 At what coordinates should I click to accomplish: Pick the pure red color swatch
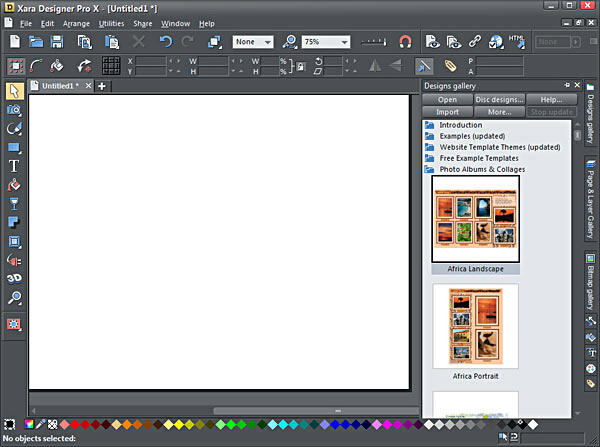click(x=75, y=424)
